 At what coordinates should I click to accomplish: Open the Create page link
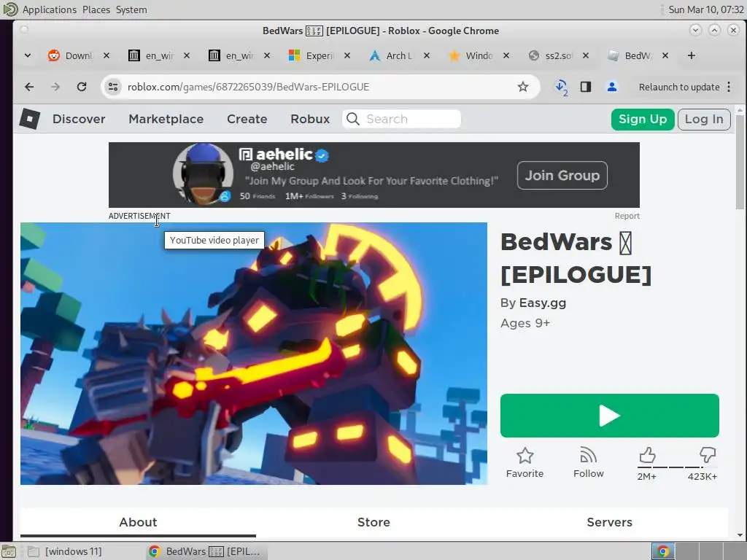[247, 119]
